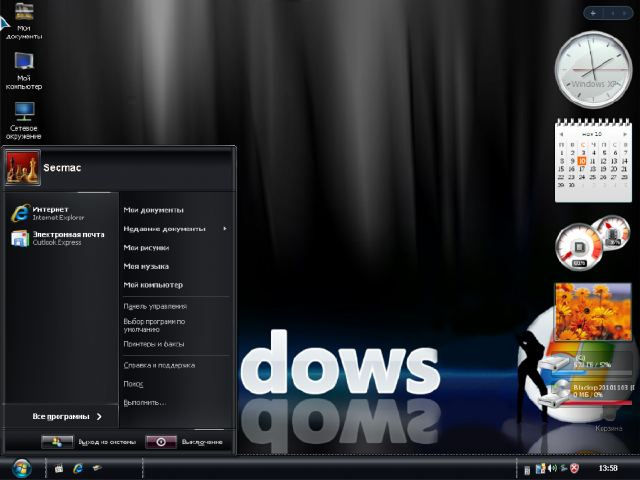Click the small memory gauge gadget
The height and width of the screenshot is (480, 640).
pos(612,233)
